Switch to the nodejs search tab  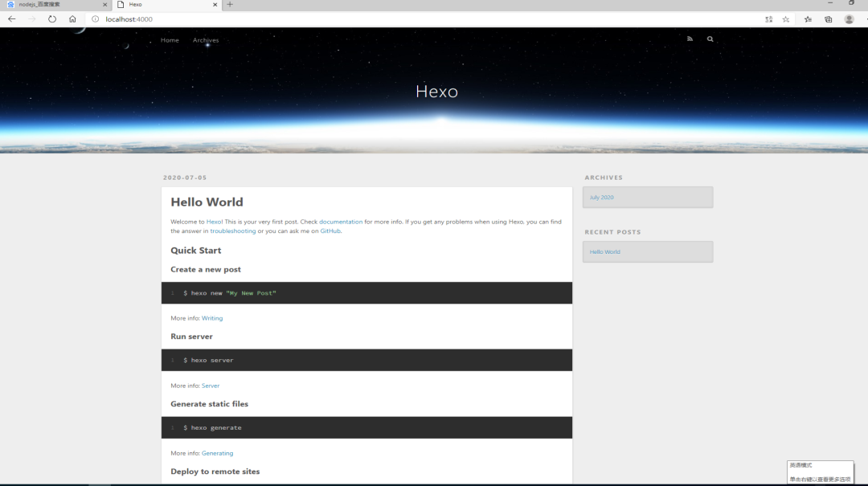tap(55, 5)
